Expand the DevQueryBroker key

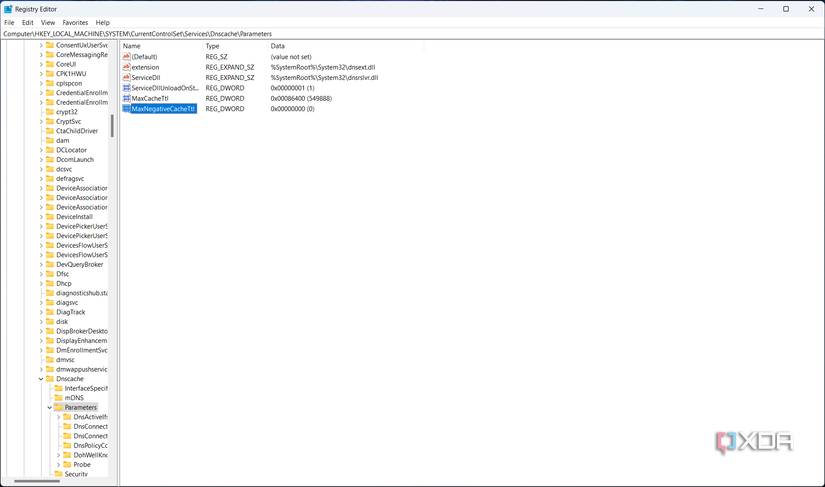pyautogui.click(x=41, y=265)
